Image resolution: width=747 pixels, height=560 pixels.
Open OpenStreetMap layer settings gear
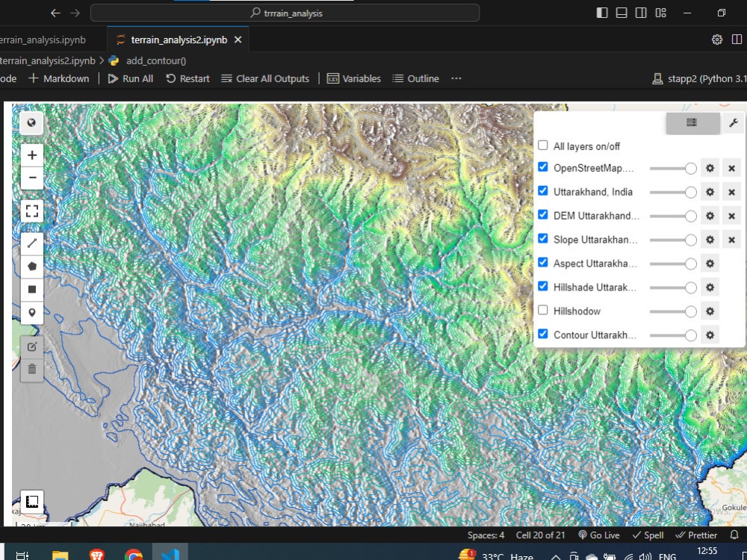710,168
